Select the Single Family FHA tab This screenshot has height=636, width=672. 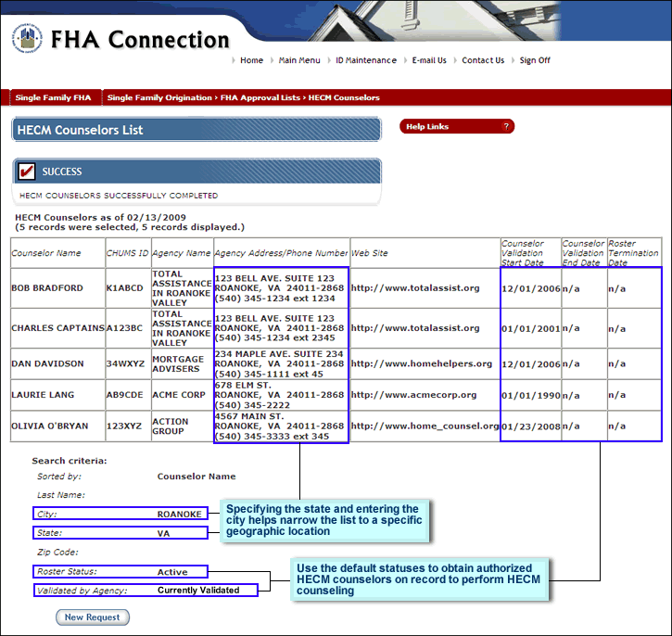[x=53, y=97]
